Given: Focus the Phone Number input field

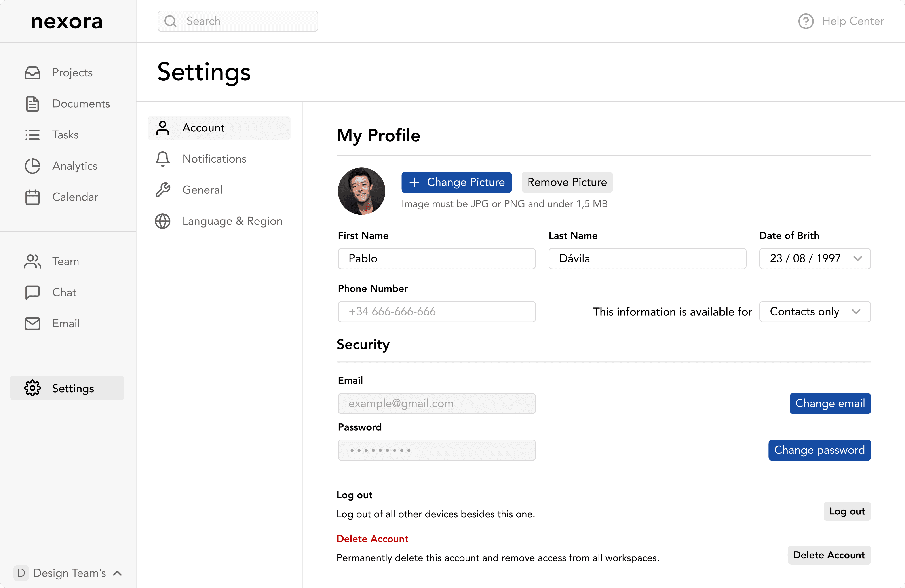Looking at the screenshot, I should point(437,312).
